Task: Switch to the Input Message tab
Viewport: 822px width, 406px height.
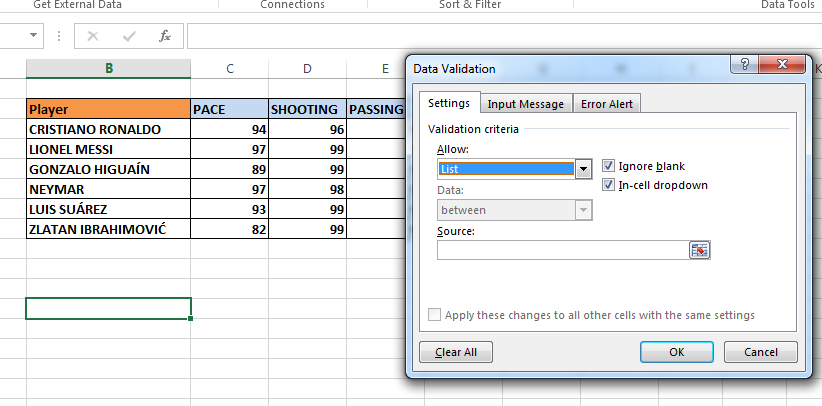Action: click(x=526, y=104)
